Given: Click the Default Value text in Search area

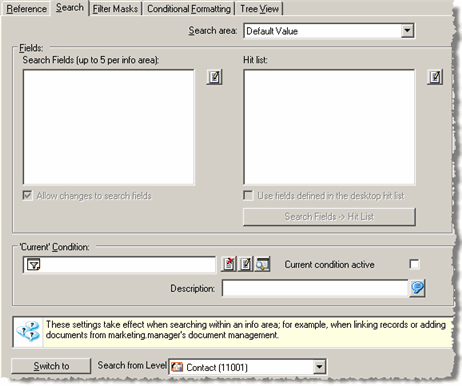Looking at the screenshot, I should tap(272, 31).
